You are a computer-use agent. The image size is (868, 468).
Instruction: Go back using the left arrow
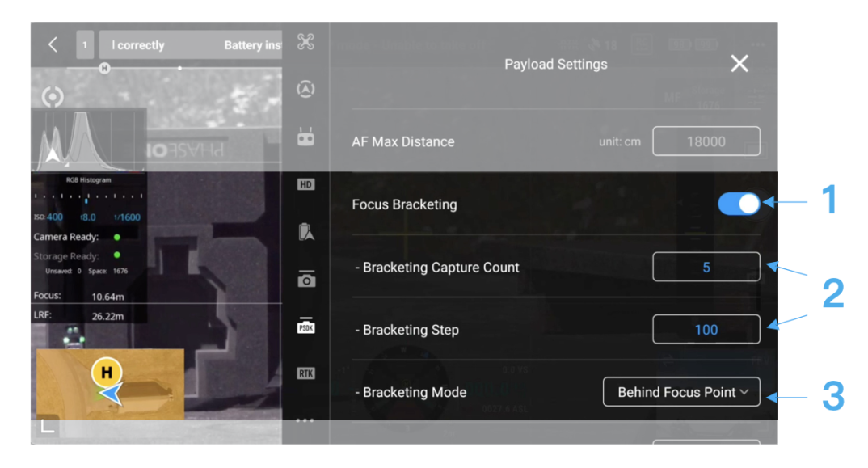pyautogui.click(x=53, y=45)
